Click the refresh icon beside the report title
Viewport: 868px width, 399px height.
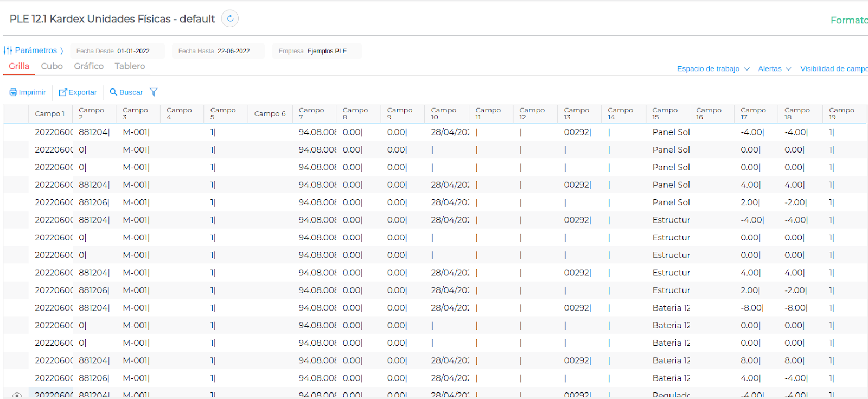(x=230, y=18)
